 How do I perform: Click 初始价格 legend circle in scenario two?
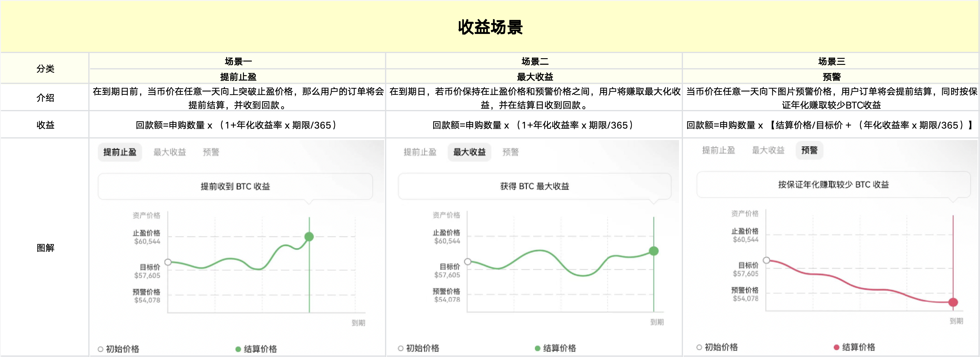pos(400,348)
